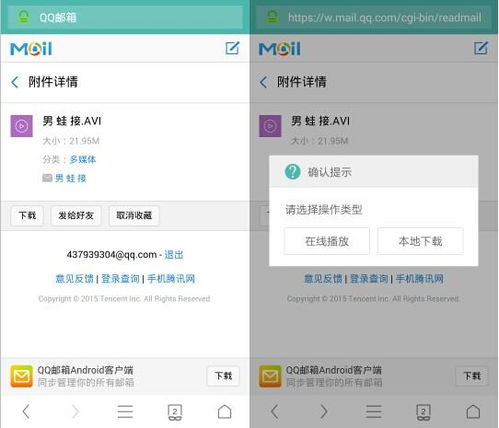Viewport: 499px width, 428px height.
Task: Tap browser forward arrow in left screen
Action: click(x=75, y=412)
